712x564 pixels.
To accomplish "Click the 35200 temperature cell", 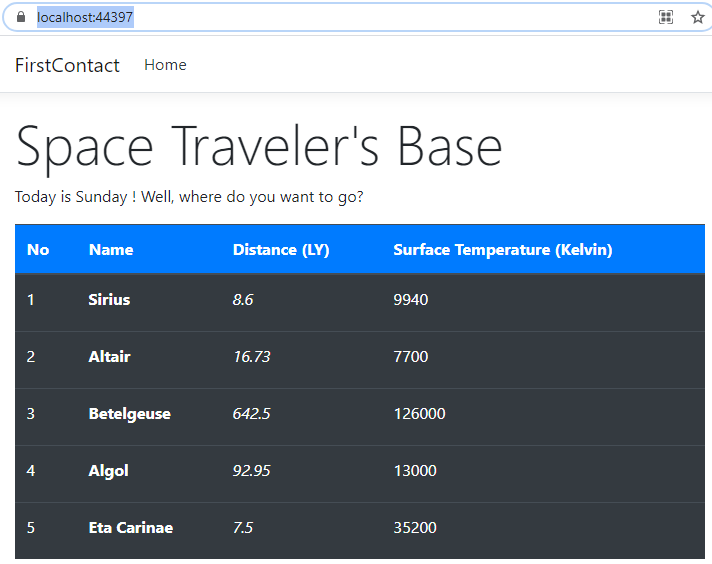I will [x=415, y=528].
